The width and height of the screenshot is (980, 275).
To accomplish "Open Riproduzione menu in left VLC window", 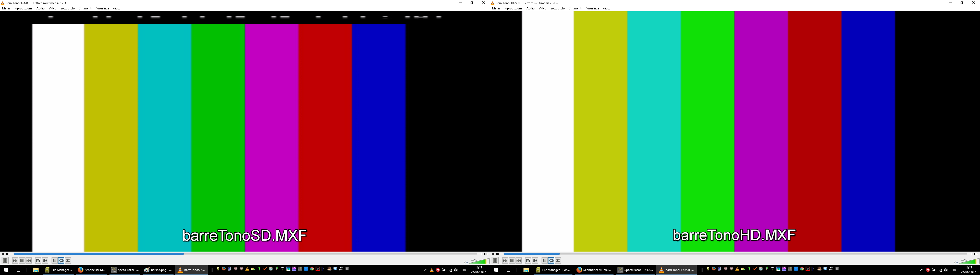I will (23, 8).
